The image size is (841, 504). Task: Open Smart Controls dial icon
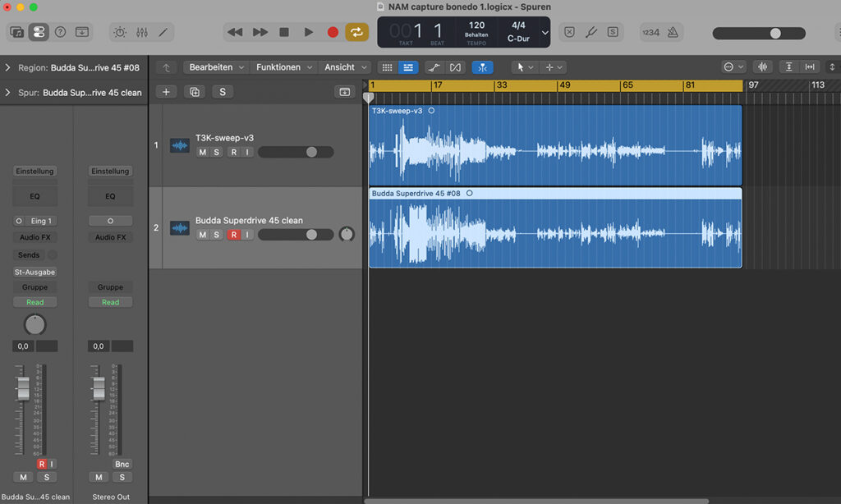point(120,32)
